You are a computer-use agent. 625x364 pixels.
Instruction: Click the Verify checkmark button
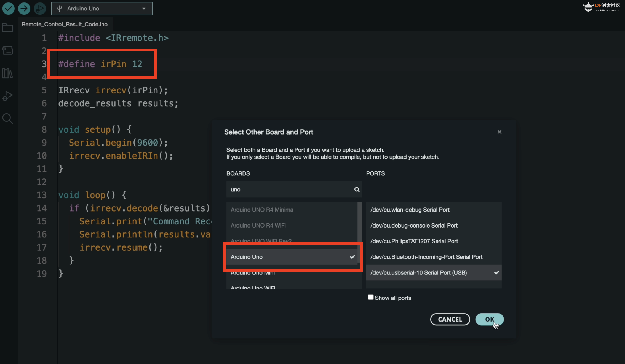click(9, 9)
